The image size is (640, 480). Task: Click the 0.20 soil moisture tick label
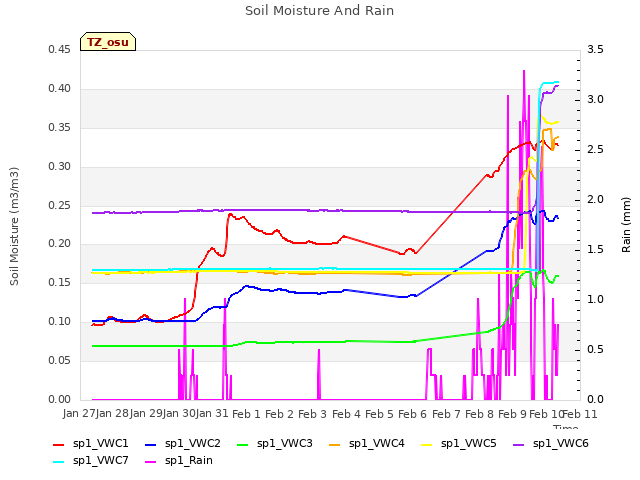(x=60, y=244)
